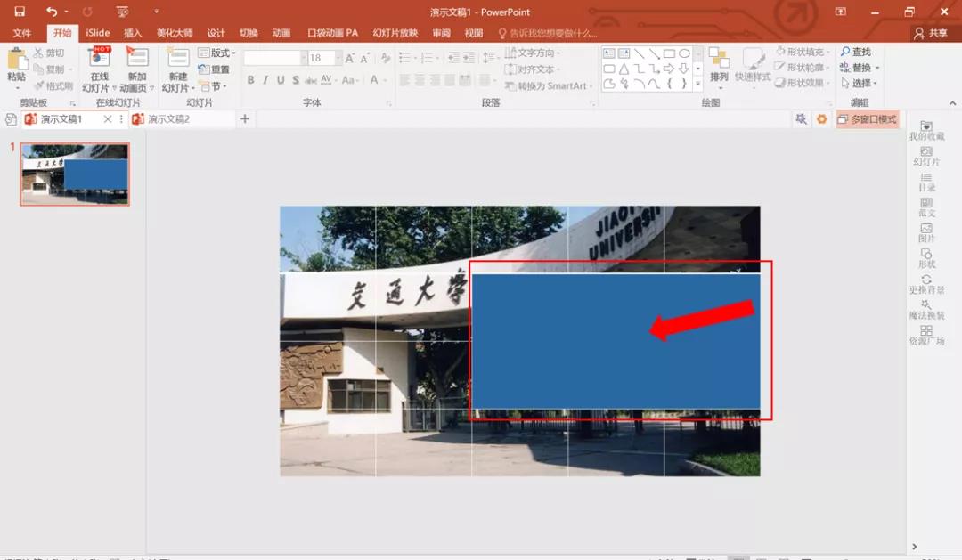Viewport: 962px width, 560px height.
Task: Toggle italic formatting
Action: pos(265,80)
